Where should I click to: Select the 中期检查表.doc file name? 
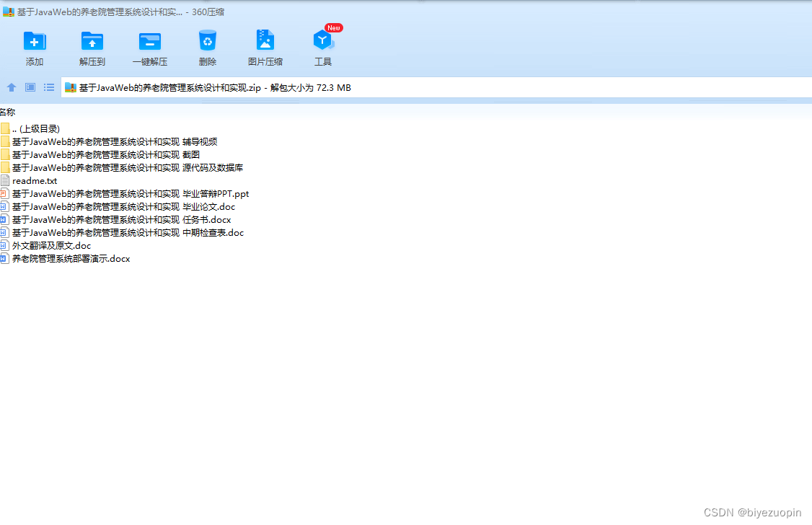pos(128,232)
